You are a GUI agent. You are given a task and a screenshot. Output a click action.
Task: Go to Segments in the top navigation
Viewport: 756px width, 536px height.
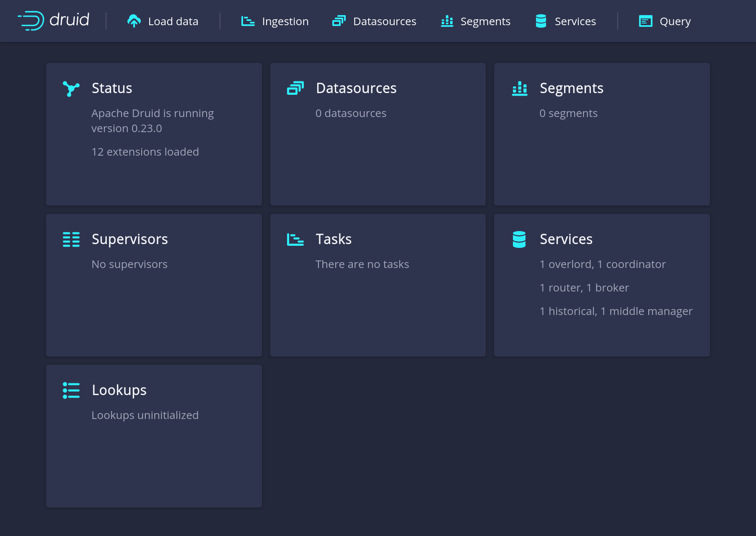(476, 21)
